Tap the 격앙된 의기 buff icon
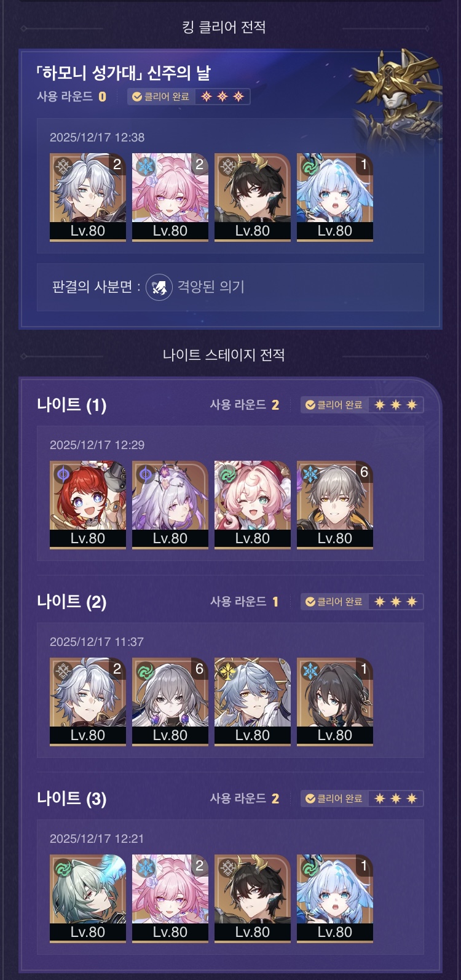Screen dimensions: 461x980 pyautogui.click(x=159, y=287)
